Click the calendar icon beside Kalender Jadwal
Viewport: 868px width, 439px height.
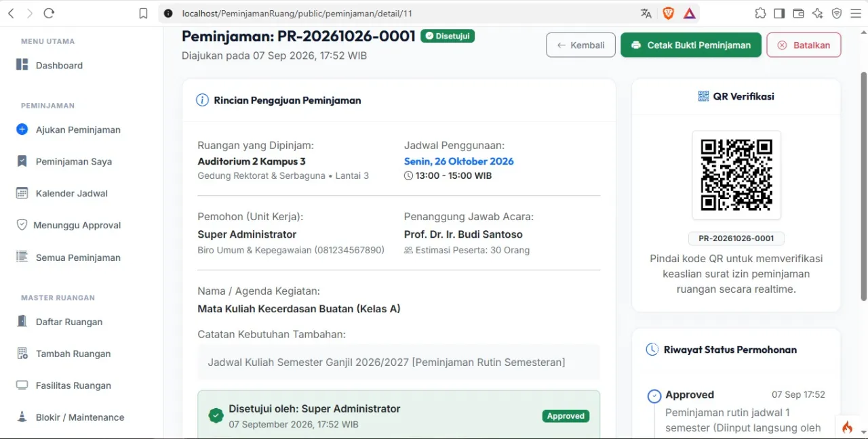point(22,193)
